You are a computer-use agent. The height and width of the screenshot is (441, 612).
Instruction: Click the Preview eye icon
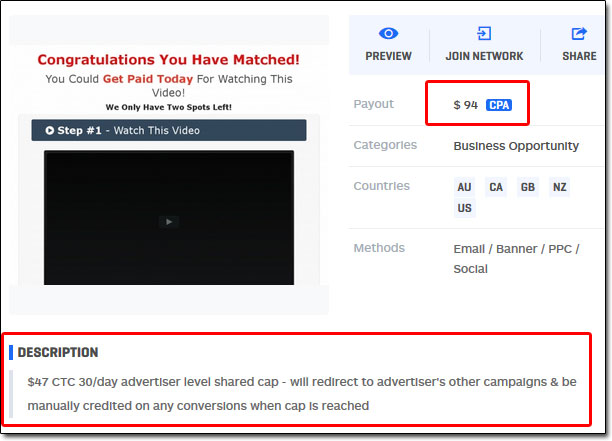(388, 34)
